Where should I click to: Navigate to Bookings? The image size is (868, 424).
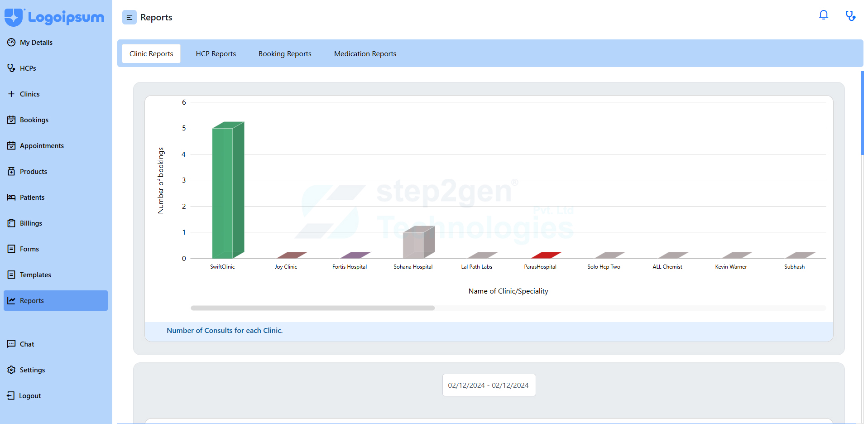tap(56, 120)
